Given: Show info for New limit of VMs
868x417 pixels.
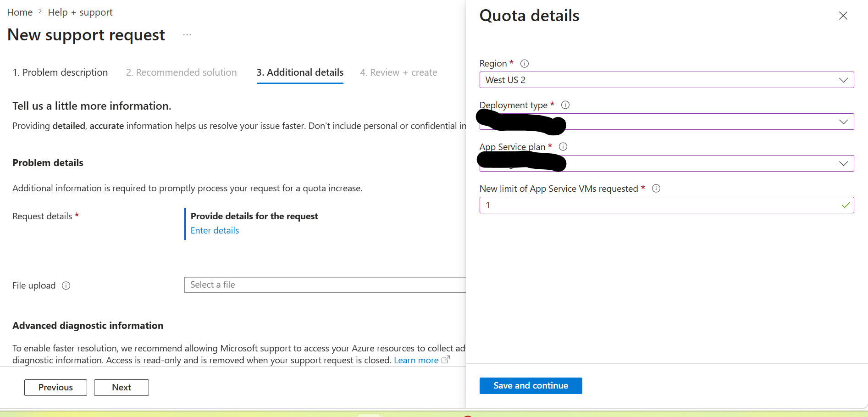Looking at the screenshot, I should point(656,189).
